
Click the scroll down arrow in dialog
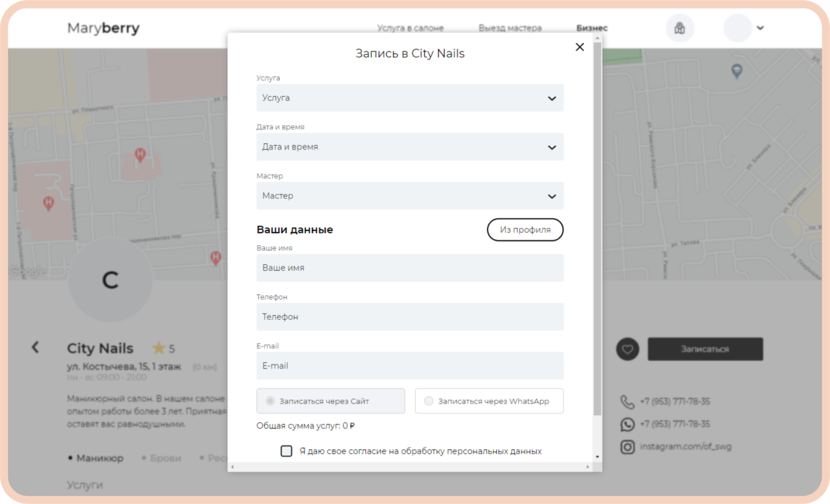[597, 457]
